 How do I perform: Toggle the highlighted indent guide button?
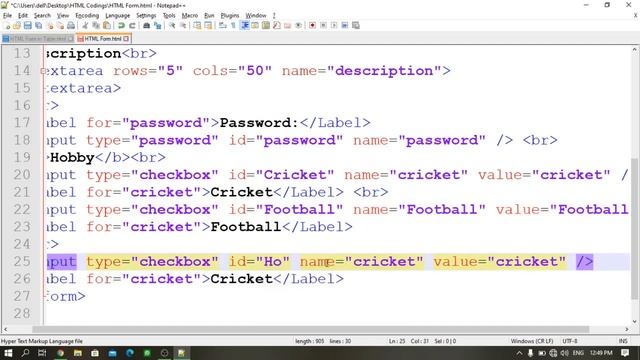[244, 25]
